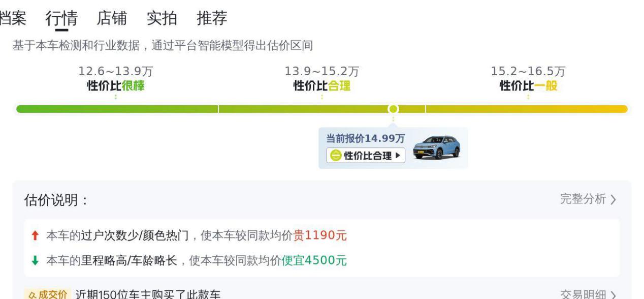Go to the 推荐 tab

[x=212, y=18]
